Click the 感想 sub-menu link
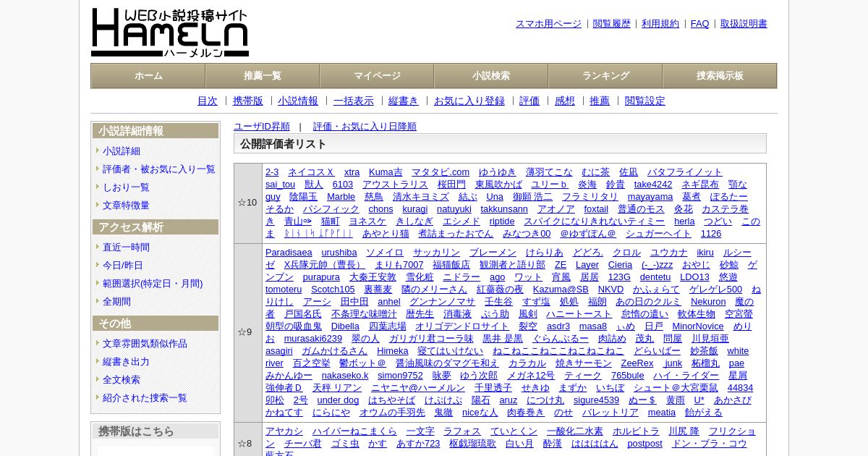 565,101
